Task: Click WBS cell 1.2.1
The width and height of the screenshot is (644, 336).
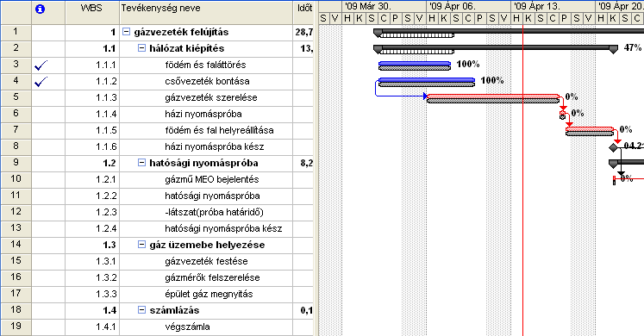Action: [92, 179]
